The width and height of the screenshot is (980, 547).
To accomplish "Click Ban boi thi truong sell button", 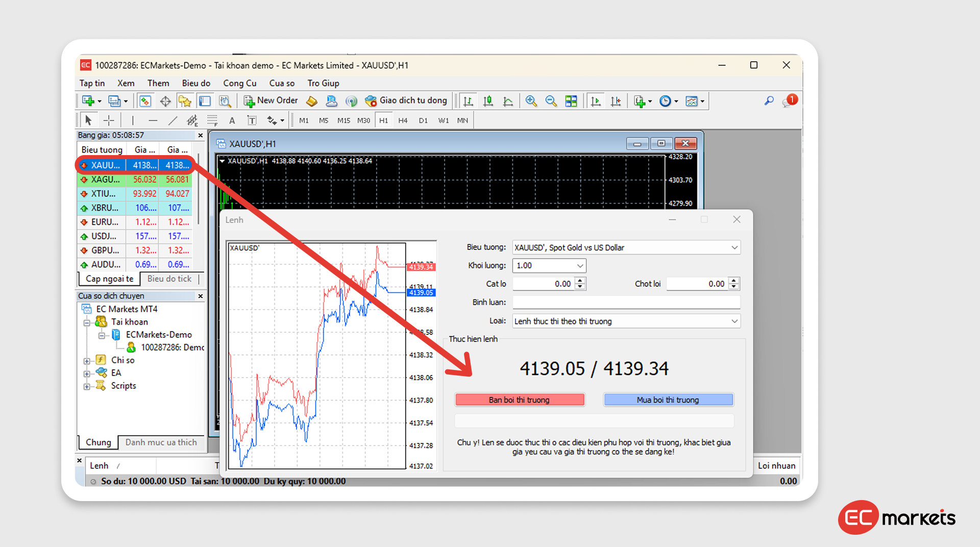I will (x=520, y=400).
